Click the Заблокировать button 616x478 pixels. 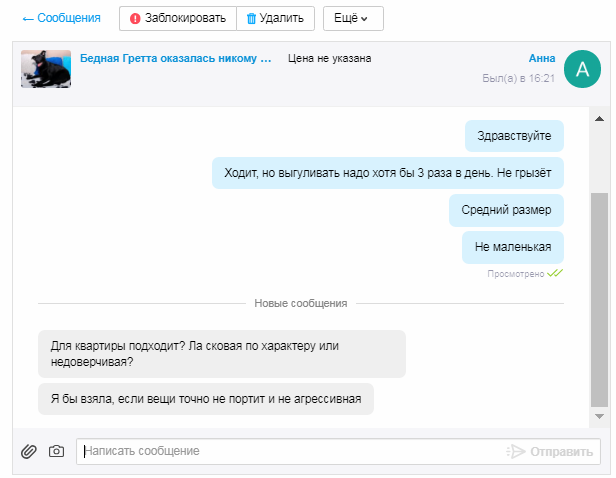(x=178, y=18)
